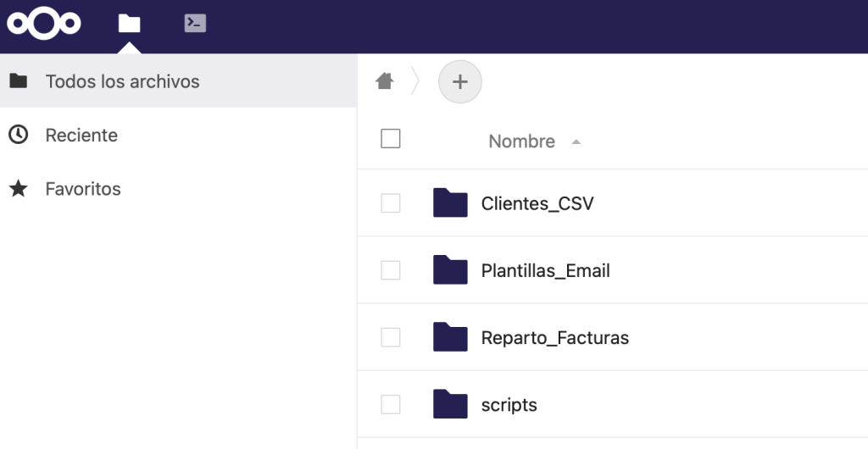The width and height of the screenshot is (868, 449).
Task: Sort by the Nombre column header
Action: pyautogui.click(x=521, y=141)
